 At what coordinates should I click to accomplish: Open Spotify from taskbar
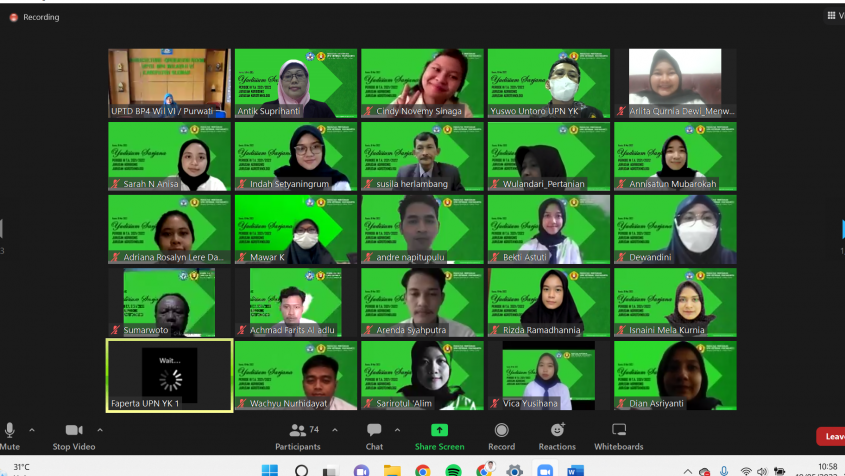[x=454, y=471]
